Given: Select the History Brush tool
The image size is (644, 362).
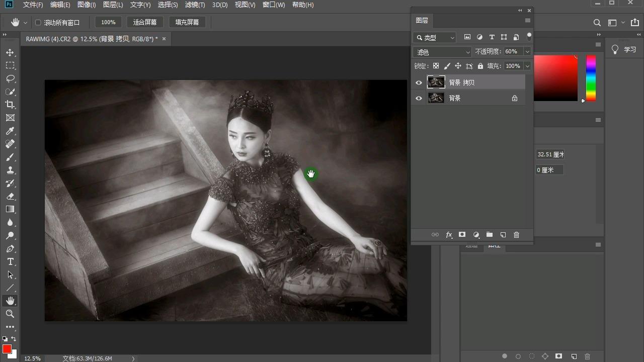Looking at the screenshot, I should (x=10, y=183).
